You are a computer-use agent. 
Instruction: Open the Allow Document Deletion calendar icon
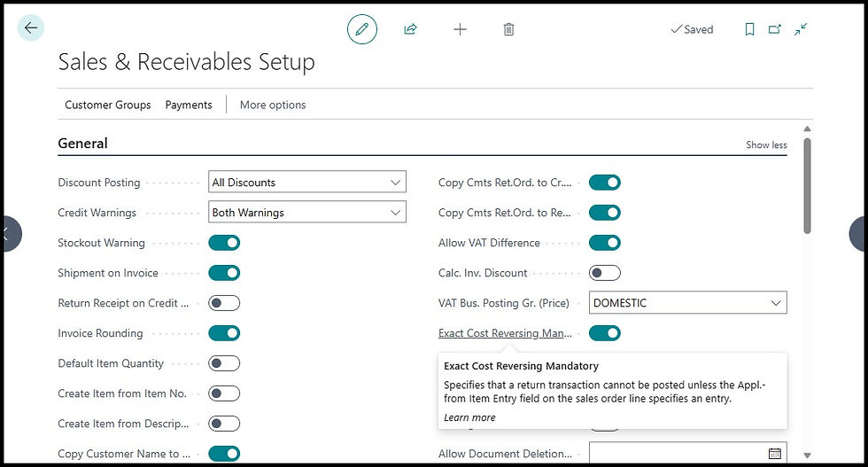coord(775,454)
